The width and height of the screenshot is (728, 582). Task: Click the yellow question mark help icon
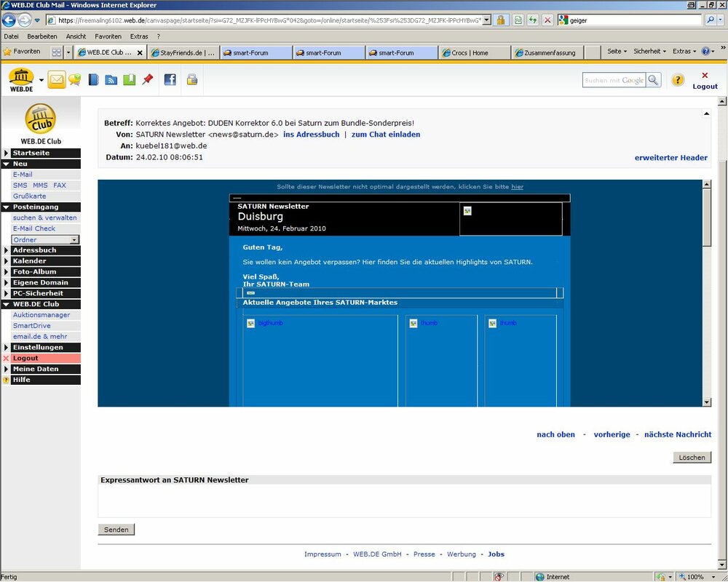pos(678,80)
